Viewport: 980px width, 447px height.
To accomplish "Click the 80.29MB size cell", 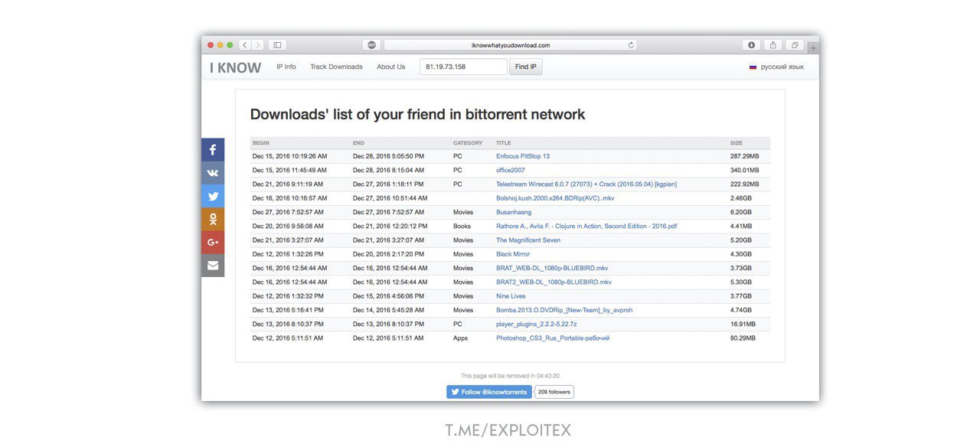I will (x=743, y=338).
